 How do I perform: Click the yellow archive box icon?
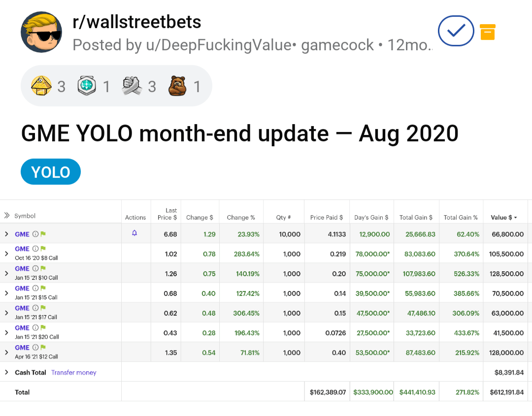(488, 32)
